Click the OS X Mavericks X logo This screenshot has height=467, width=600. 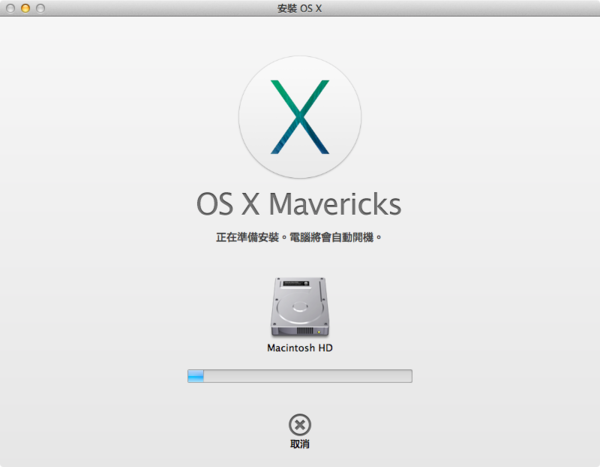click(x=300, y=117)
